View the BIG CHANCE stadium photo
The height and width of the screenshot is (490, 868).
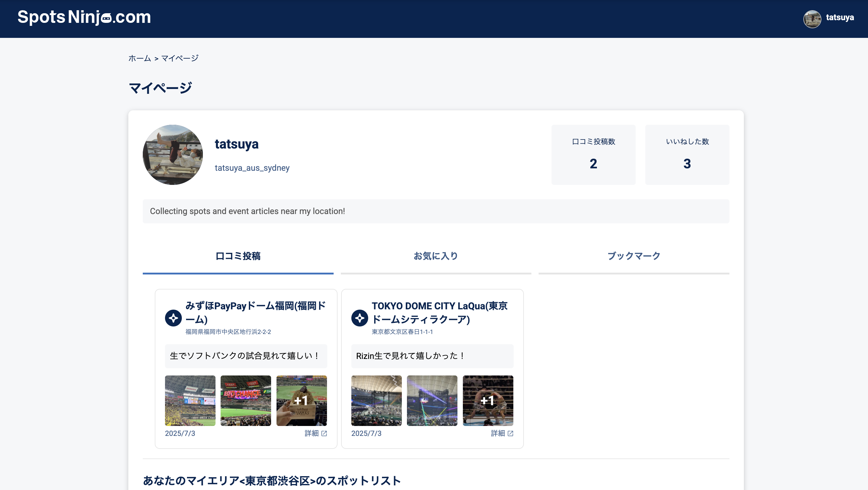tap(246, 400)
